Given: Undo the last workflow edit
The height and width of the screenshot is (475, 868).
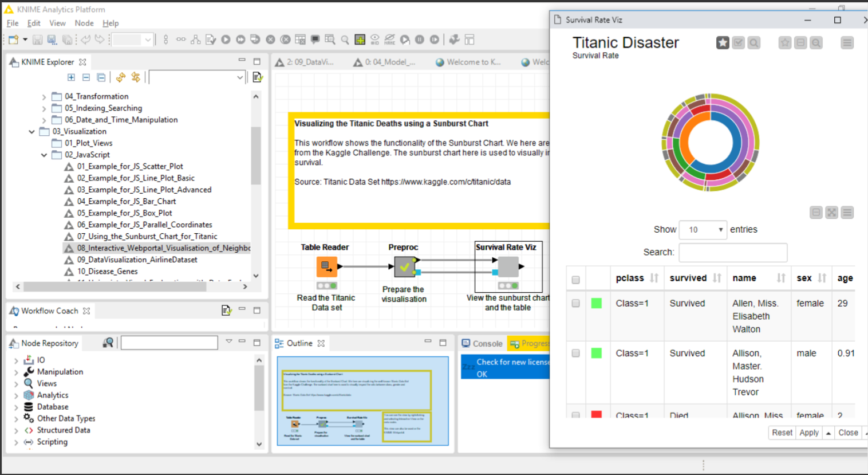Looking at the screenshot, I should point(85,39).
